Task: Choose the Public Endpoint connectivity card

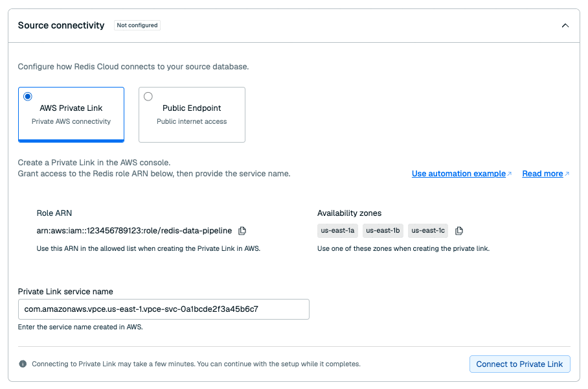Action: (192, 115)
